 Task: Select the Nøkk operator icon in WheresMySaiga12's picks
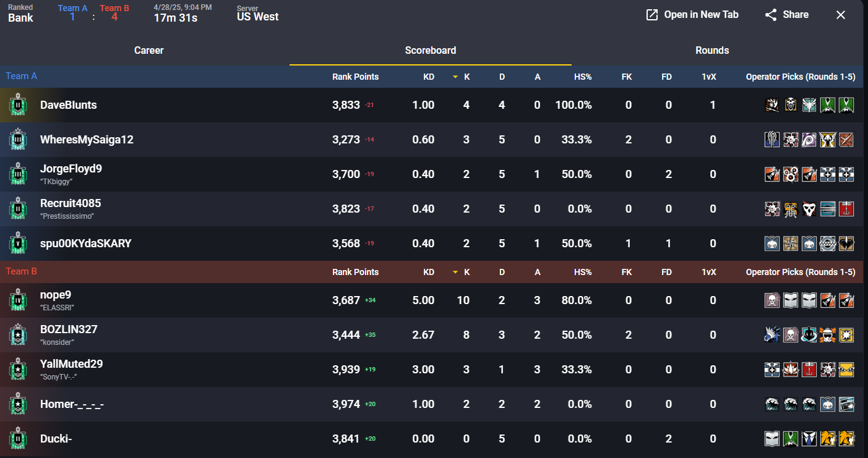coord(809,140)
